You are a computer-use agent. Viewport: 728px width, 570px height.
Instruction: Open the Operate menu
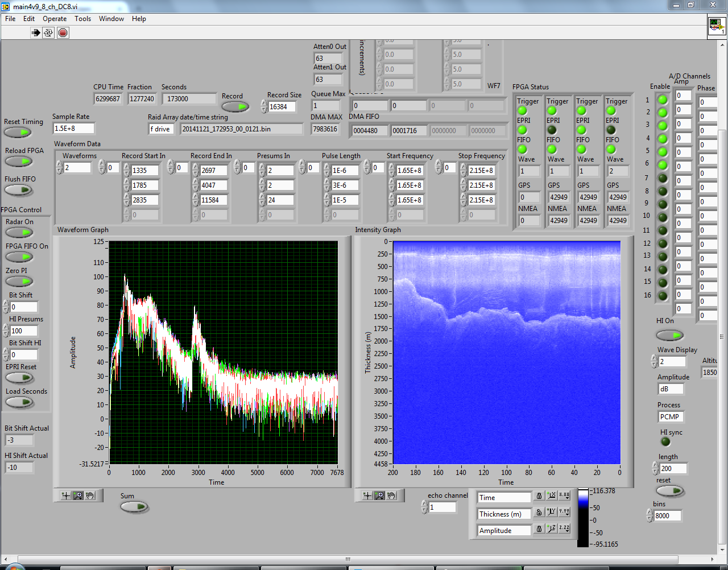55,19
